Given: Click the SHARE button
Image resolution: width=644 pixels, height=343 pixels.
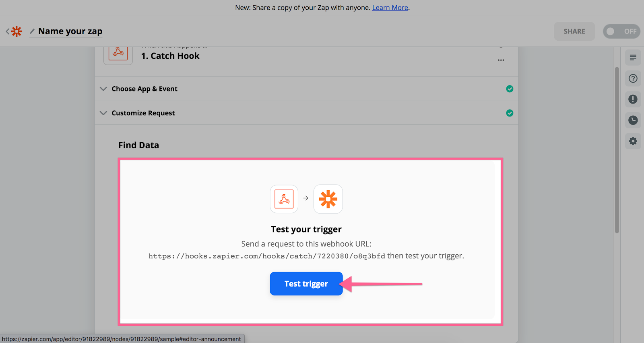Looking at the screenshot, I should (574, 31).
